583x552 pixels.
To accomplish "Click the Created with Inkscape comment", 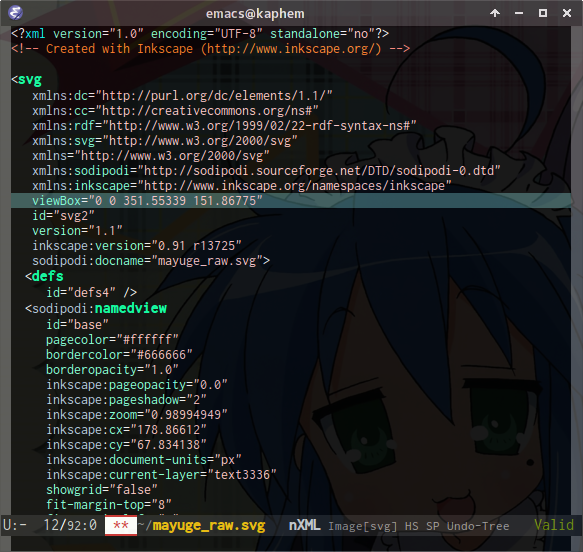I will point(210,49).
